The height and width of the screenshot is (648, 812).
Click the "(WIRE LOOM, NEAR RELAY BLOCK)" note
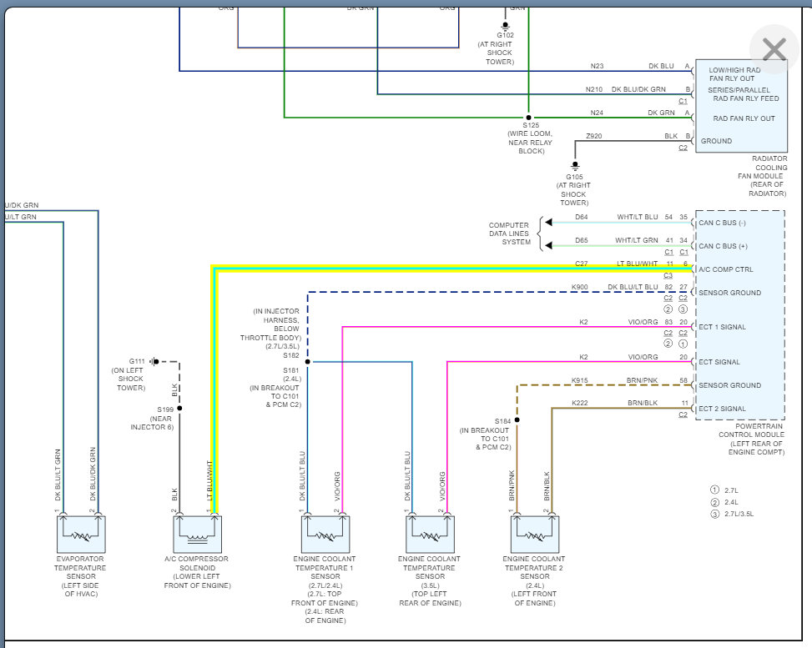[x=530, y=143]
